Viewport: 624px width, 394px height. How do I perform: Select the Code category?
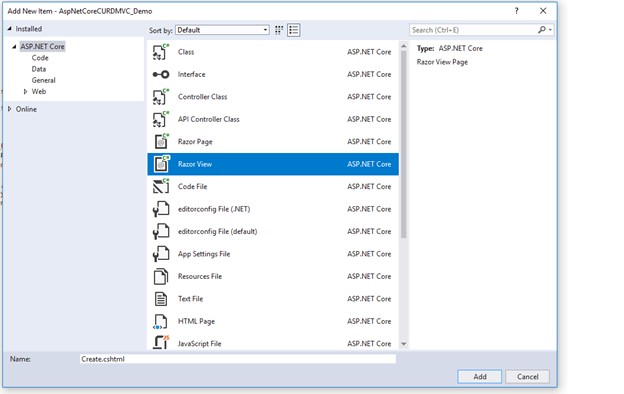click(x=40, y=58)
